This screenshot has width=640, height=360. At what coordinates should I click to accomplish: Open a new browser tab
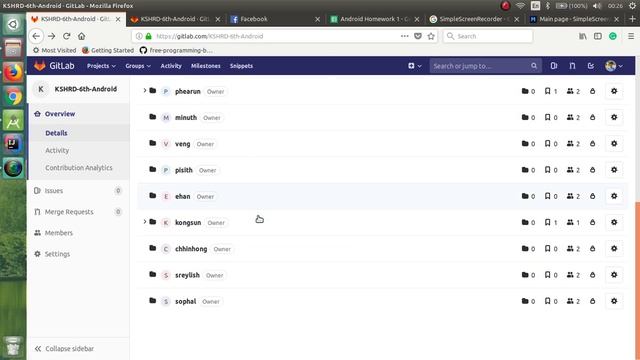click(632, 19)
